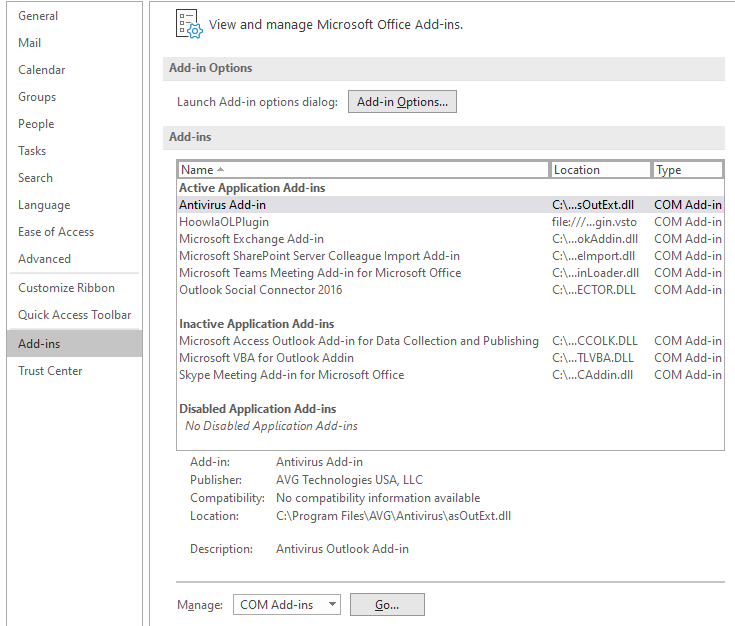Click the C:\...CAddin.dll location cell
Viewport: 735px width, 626px height.
point(592,375)
